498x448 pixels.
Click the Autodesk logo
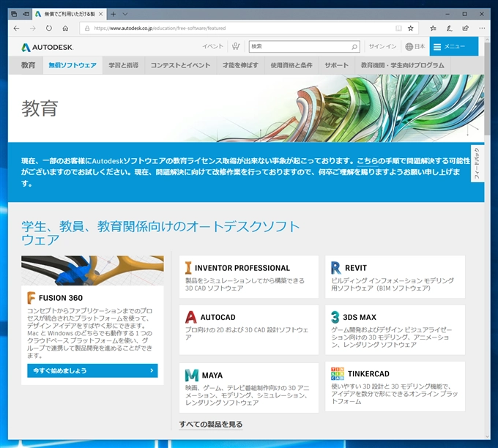click(48, 48)
